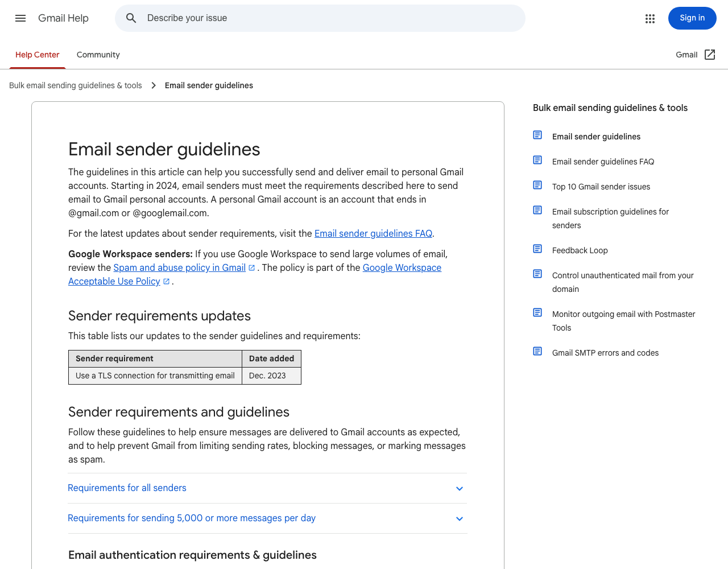Select sidebar Email sender guidelines entry
Viewport: 728px width, 569px height.
(x=596, y=137)
